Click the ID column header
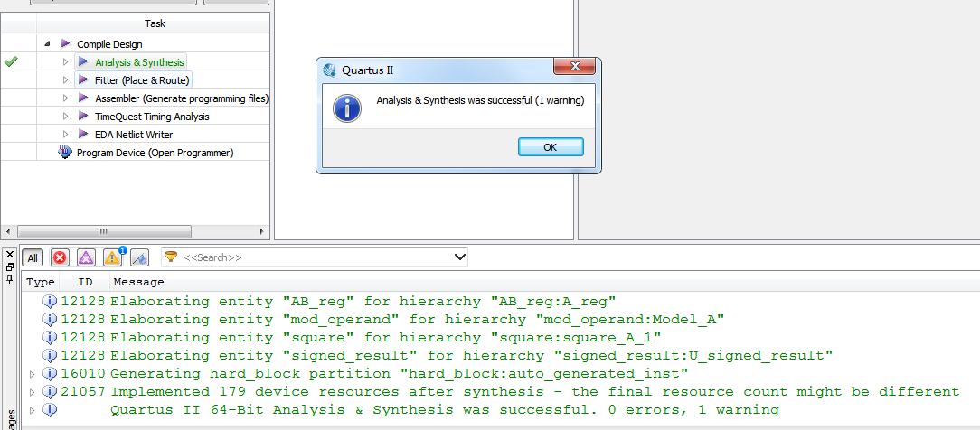980x430 pixels. click(x=85, y=282)
